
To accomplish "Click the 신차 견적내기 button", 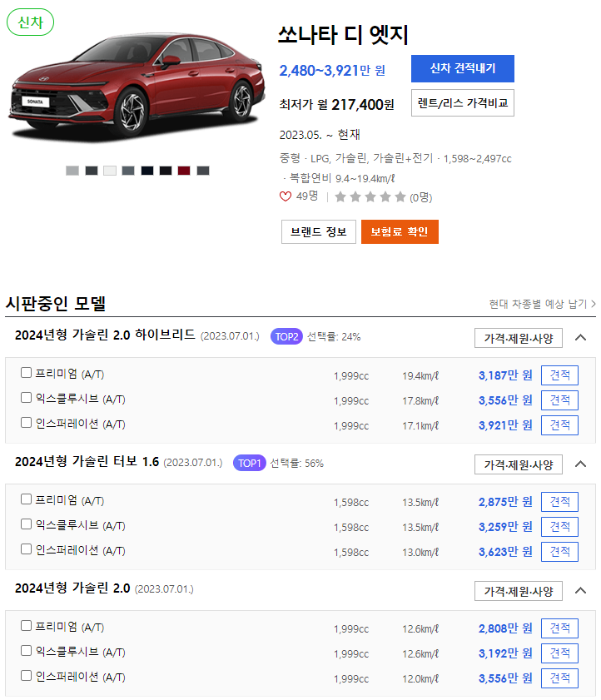I will tap(463, 69).
